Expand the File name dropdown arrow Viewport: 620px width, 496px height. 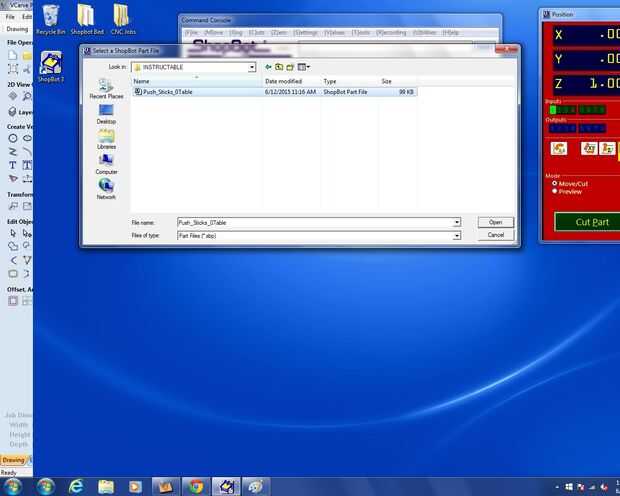click(x=457, y=222)
